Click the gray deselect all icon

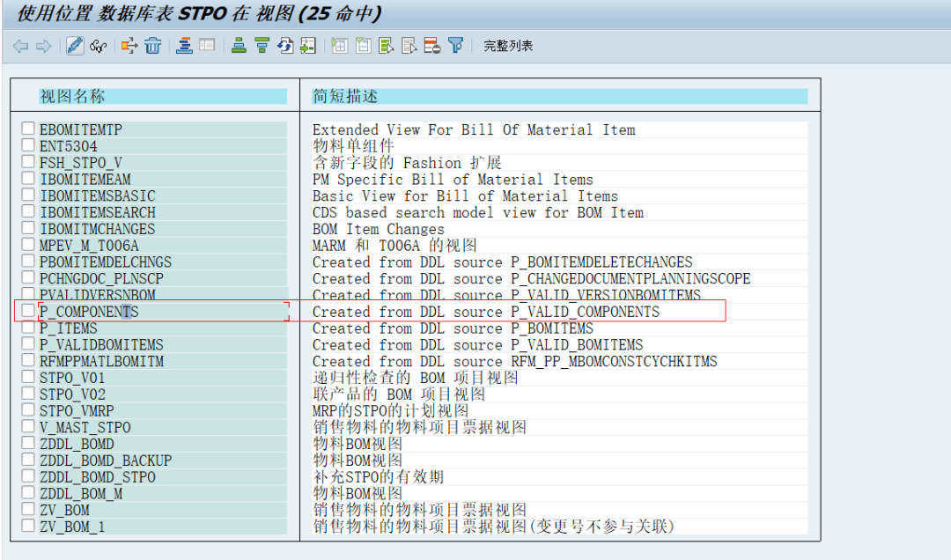tap(409, 46)
